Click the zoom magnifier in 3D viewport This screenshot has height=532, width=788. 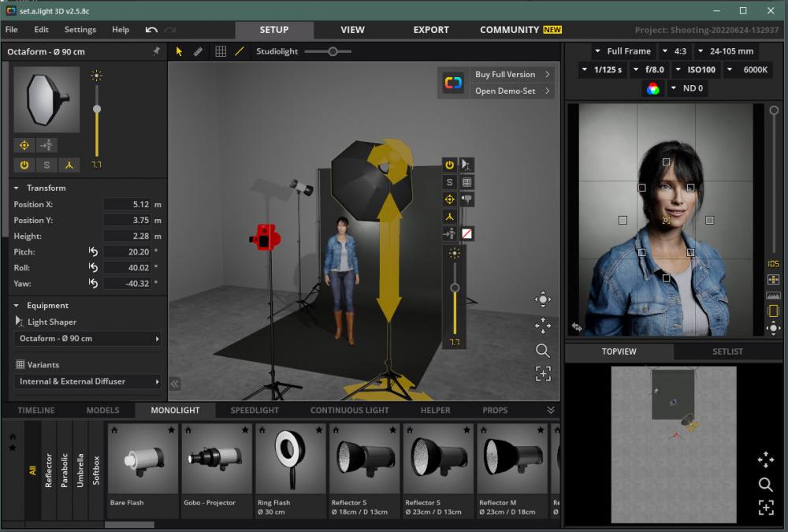point(543,351)
